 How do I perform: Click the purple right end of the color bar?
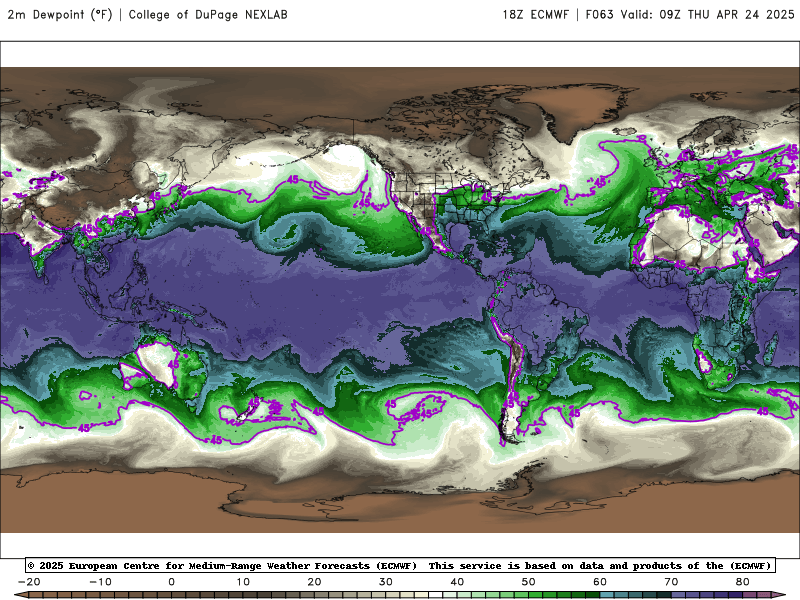pyautogui.click(x=779, y=595)
